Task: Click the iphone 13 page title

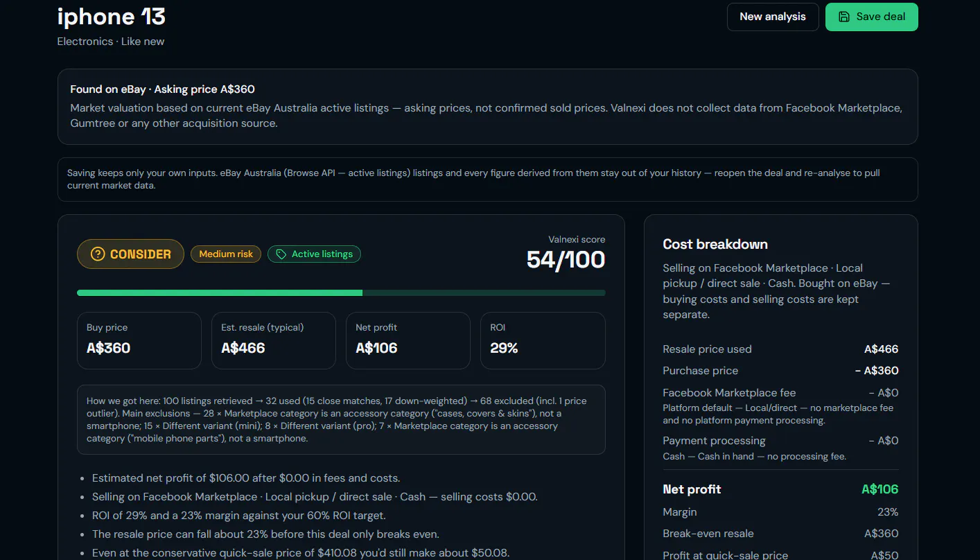Action: [x=112, y=16]
